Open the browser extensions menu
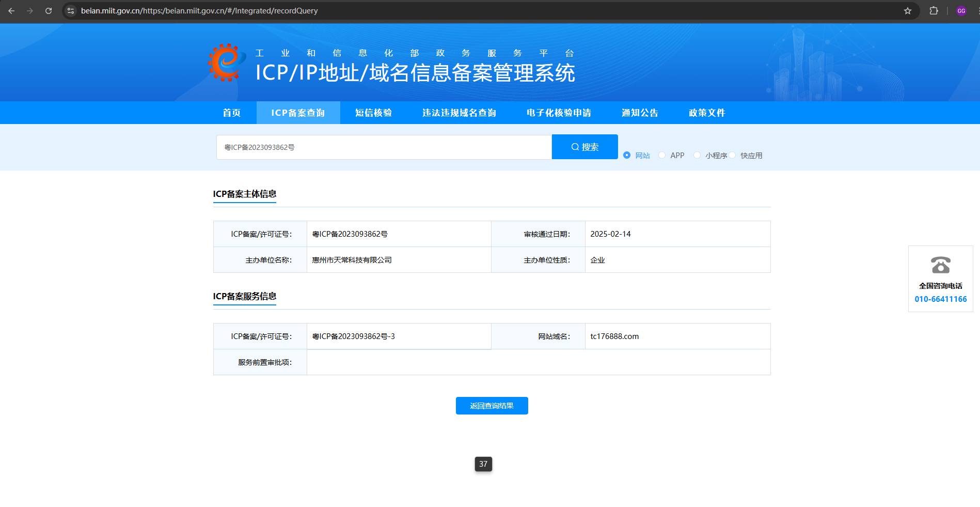The image size is (980, 507). coord(934,11)
